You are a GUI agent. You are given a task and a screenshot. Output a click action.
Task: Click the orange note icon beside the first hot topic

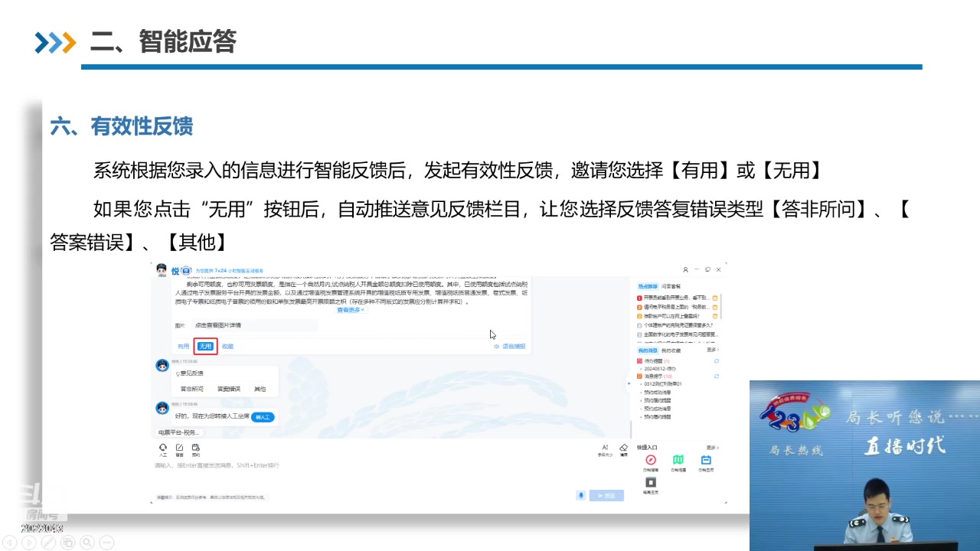(x=715, y=298)
